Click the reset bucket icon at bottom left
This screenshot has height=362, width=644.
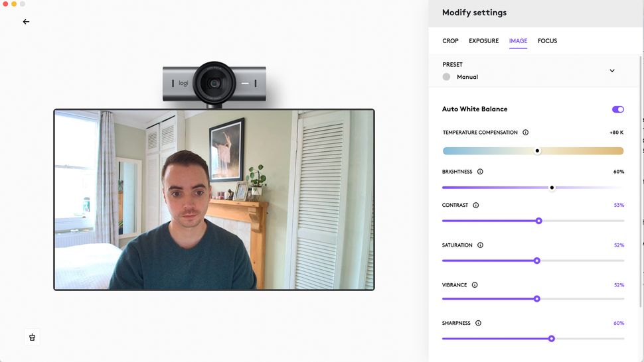32,337
